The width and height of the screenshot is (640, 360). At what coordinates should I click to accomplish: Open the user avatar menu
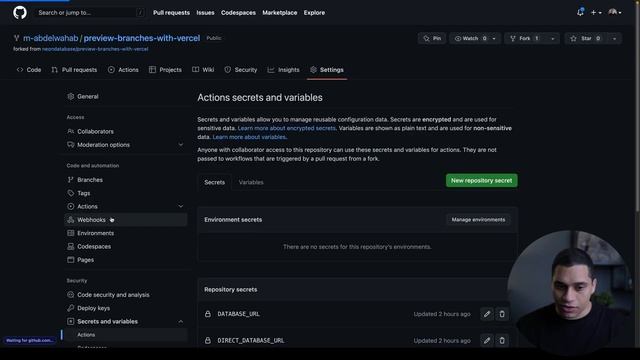point(615,12)
